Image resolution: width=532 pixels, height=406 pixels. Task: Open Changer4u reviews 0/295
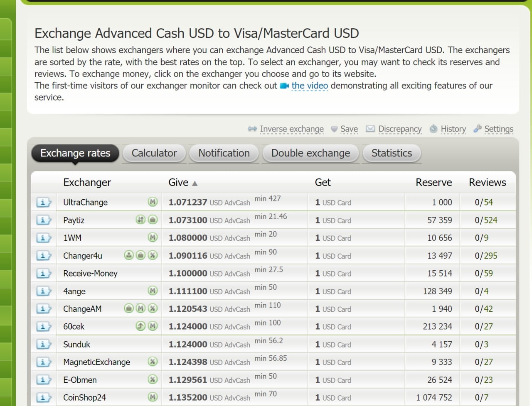[486, 256]
